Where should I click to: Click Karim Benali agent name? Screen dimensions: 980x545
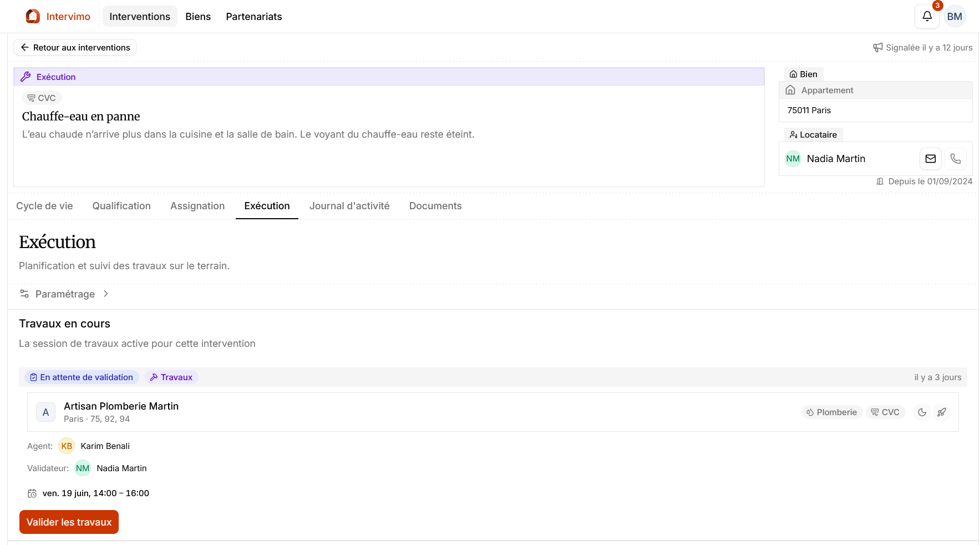coord(105,446)
